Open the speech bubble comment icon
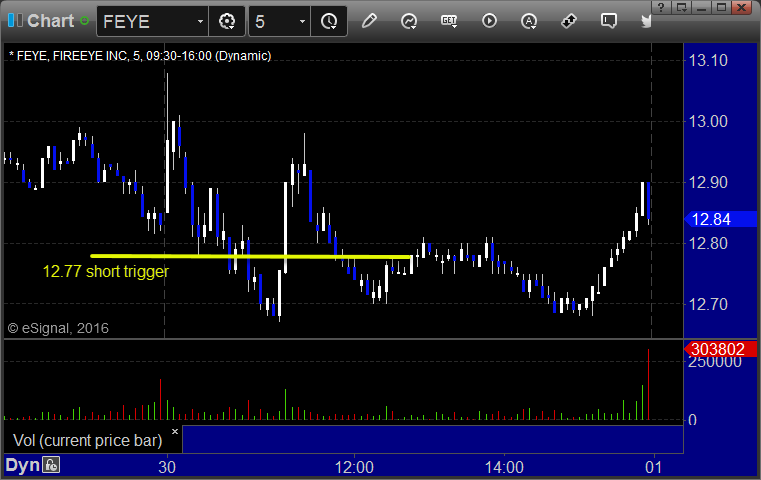The width and height of the screenshot is (761, 480). [x=609, y=21]
